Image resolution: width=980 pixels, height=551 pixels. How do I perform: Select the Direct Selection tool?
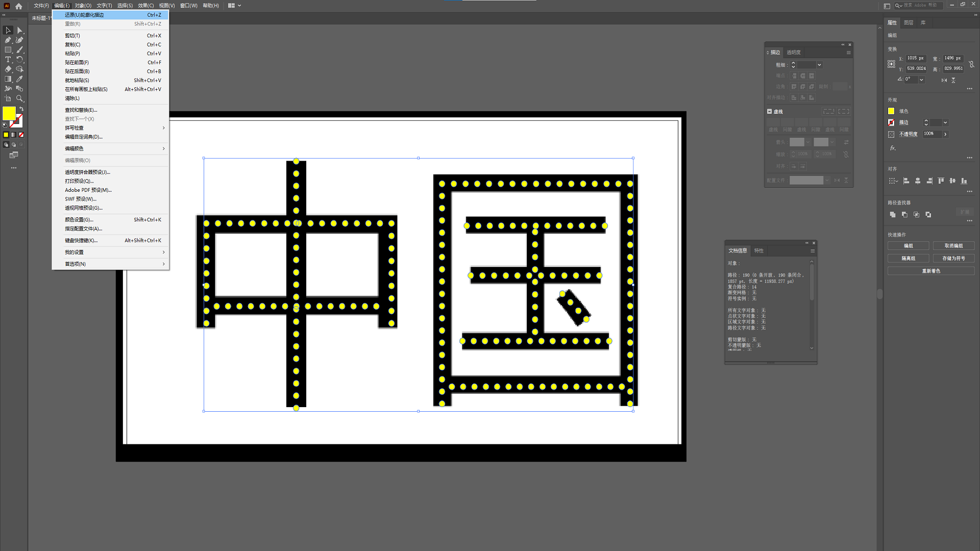click(20, 31)
